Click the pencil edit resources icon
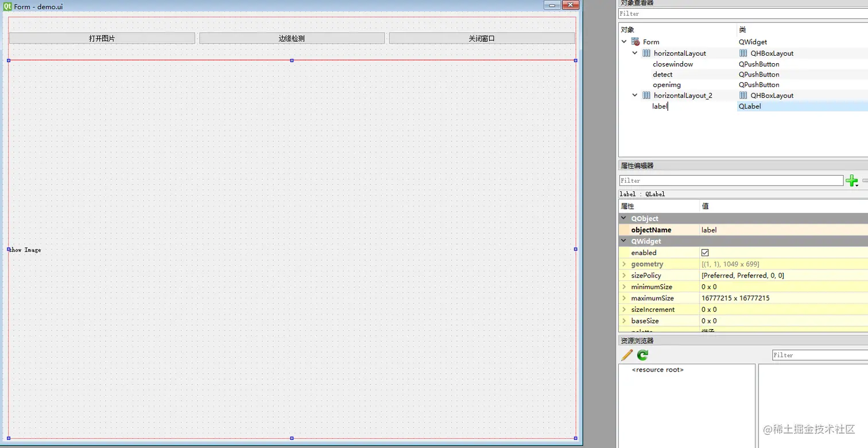This screenshot has height=448, width=868. [627, 355]
